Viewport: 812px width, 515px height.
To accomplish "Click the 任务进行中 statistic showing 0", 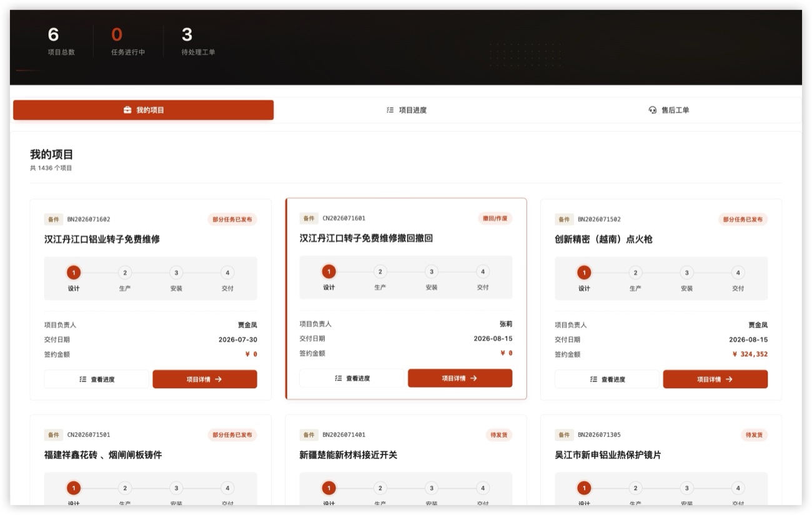I will tap(128, 41).
